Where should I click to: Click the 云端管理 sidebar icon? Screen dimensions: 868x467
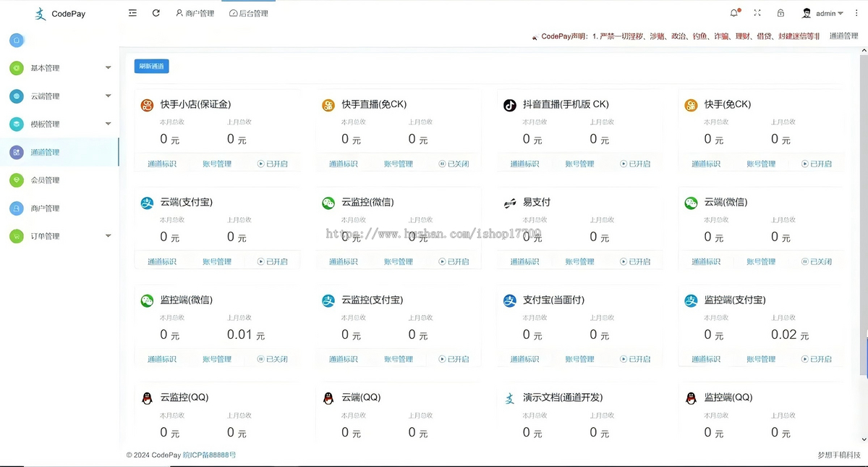point(17,96)
